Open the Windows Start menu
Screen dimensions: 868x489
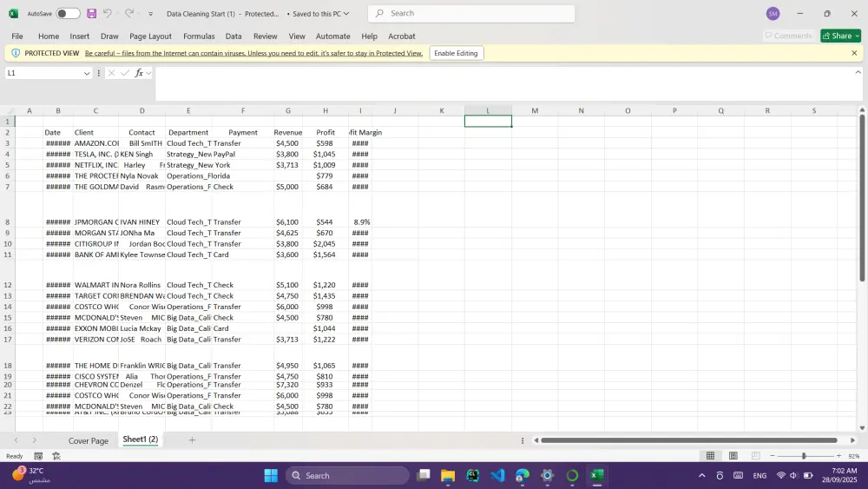point(271,476)
